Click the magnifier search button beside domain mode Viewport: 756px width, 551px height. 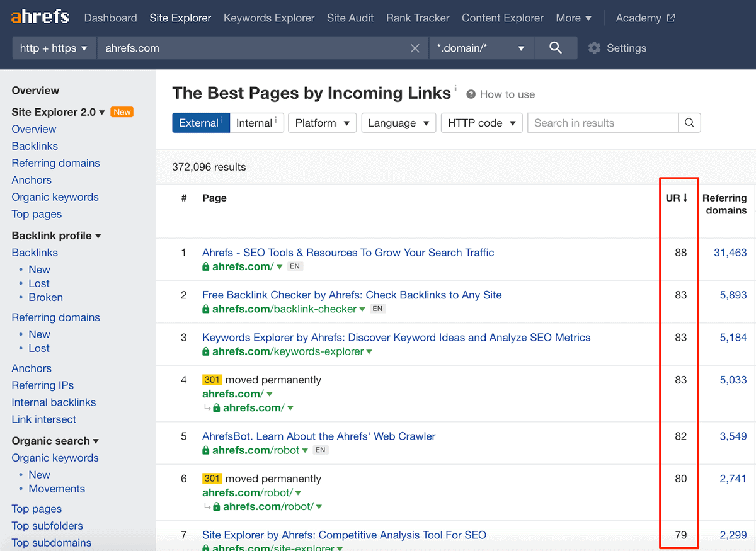[x=555, y=48]
